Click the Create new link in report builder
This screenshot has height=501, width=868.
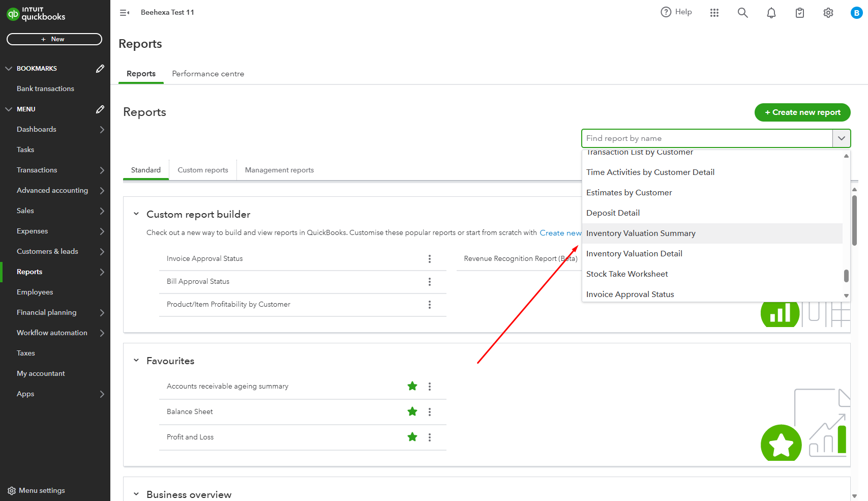click(561, 232)
